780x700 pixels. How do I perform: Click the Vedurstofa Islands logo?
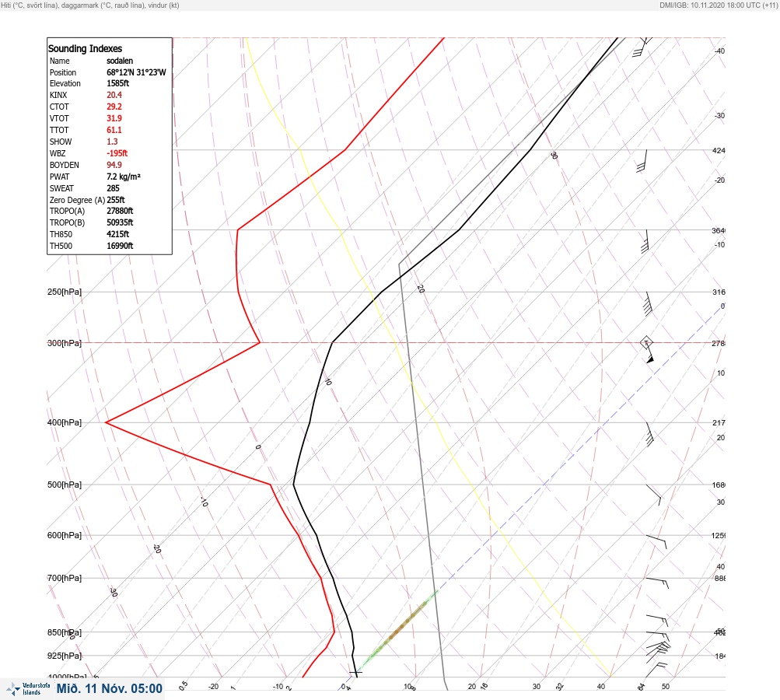pyautogui.click(x=28, y=689)
